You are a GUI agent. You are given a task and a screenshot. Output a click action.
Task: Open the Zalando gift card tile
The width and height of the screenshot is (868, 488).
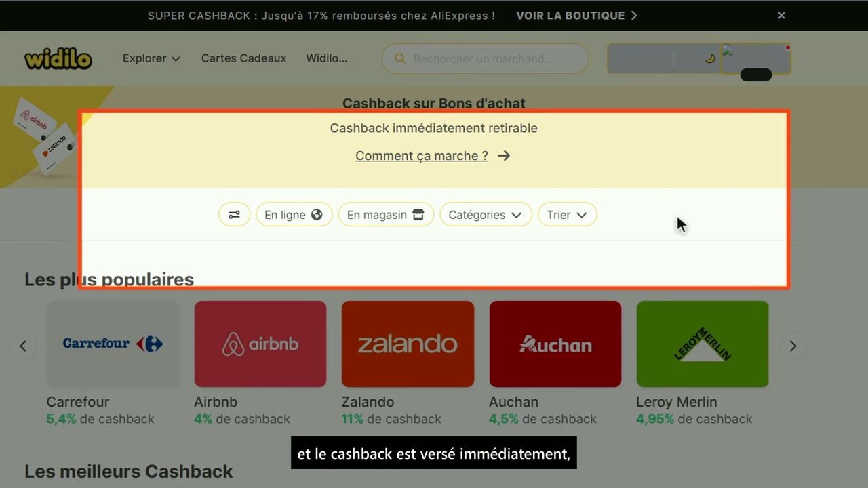(408, 344)
